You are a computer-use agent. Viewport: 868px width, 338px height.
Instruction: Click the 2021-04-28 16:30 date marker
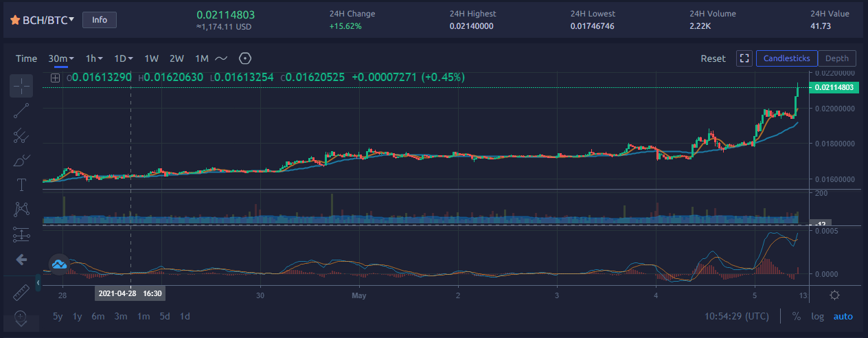click(x=130, y=293)
